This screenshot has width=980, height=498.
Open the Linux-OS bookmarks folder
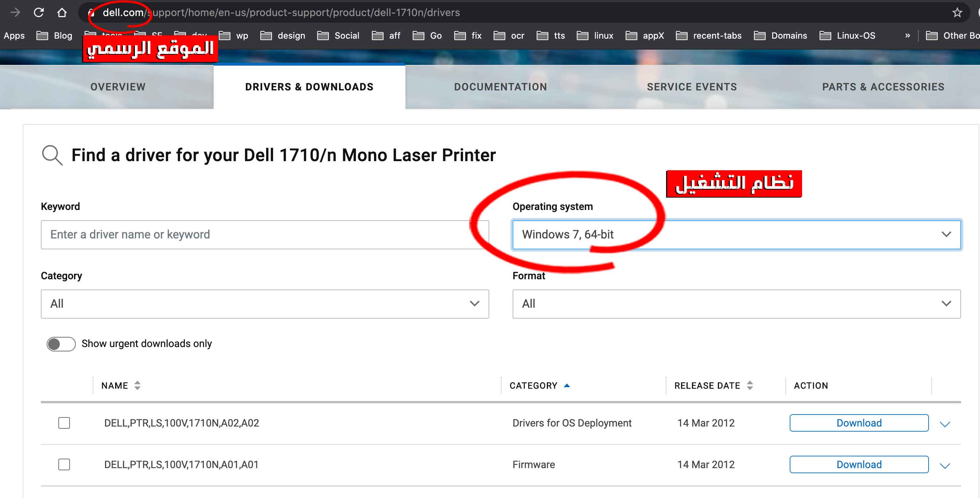847,35
